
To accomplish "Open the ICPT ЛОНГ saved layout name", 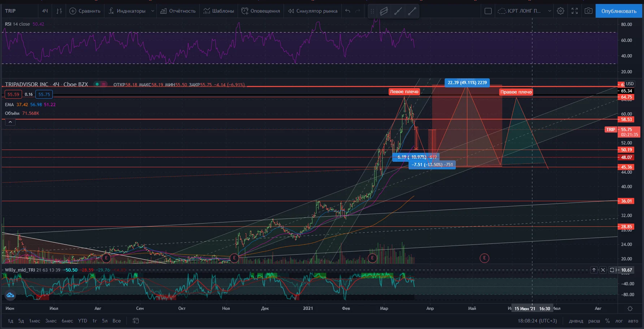I will click(x=519, y=11).
